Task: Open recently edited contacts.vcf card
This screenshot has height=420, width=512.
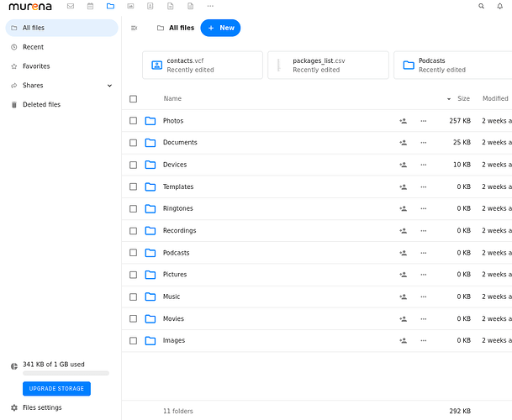Action: coord(203,65)
